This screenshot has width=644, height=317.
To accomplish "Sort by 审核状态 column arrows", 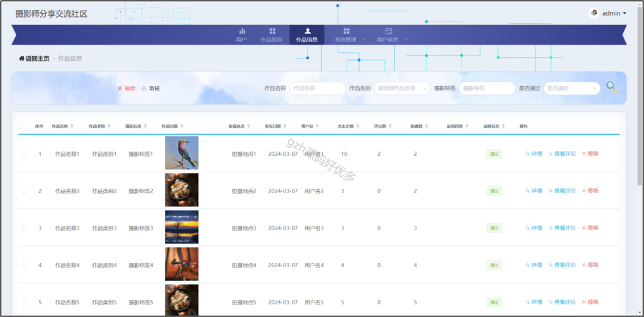I will click(x=504, y=126).
